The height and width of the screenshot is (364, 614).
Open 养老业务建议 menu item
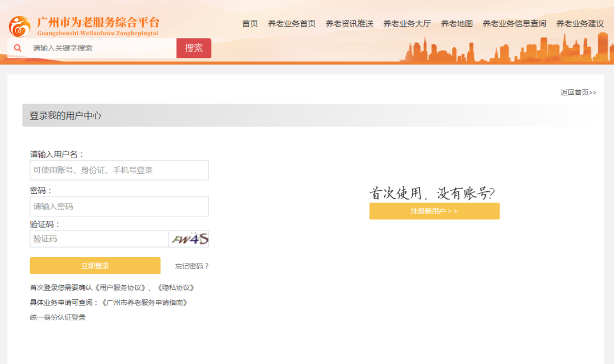tap(580, 24)
